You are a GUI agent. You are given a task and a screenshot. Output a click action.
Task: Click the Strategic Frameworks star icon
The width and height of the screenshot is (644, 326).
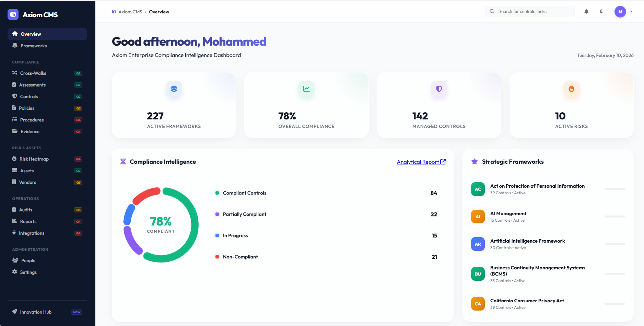tap(475, 161)
